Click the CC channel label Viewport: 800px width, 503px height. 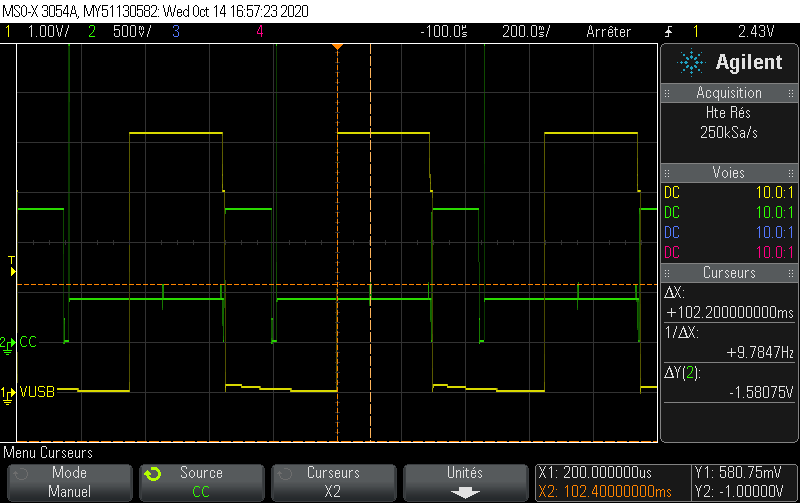(28, 342)
